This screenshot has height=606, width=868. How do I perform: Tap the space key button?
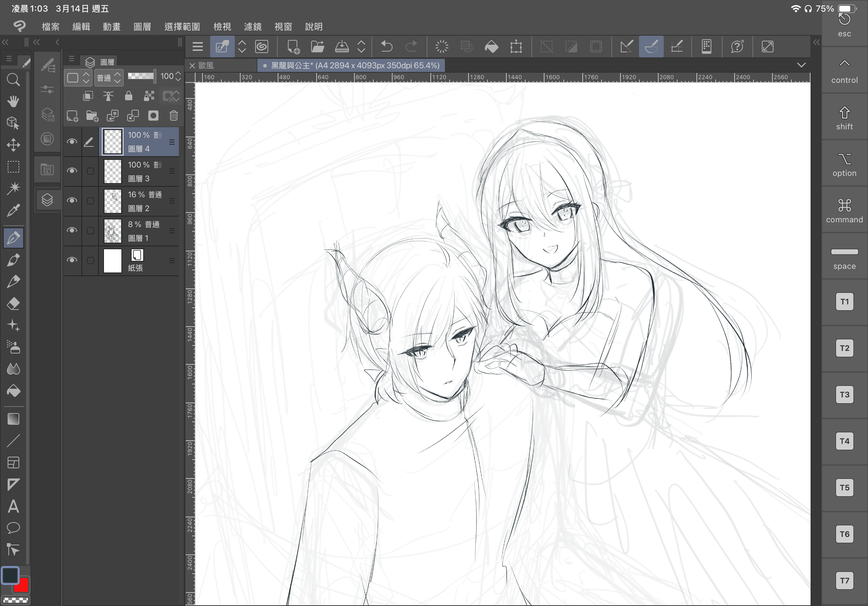pyautogui.click(x=844, y=257)
